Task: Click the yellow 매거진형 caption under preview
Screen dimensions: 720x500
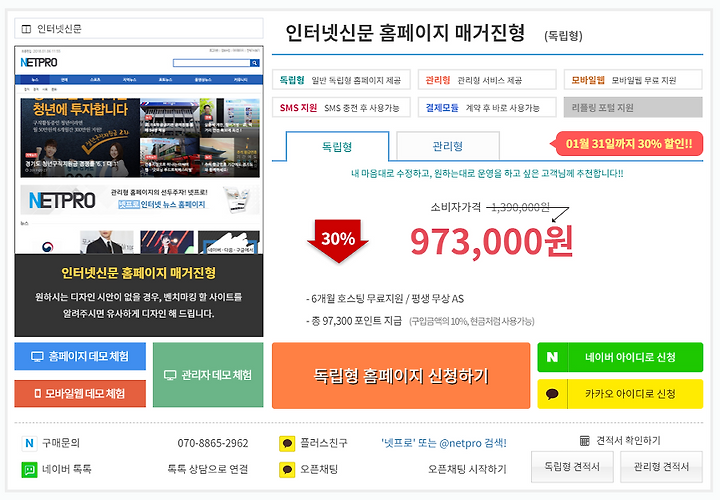Action: [x=138, y=273]
